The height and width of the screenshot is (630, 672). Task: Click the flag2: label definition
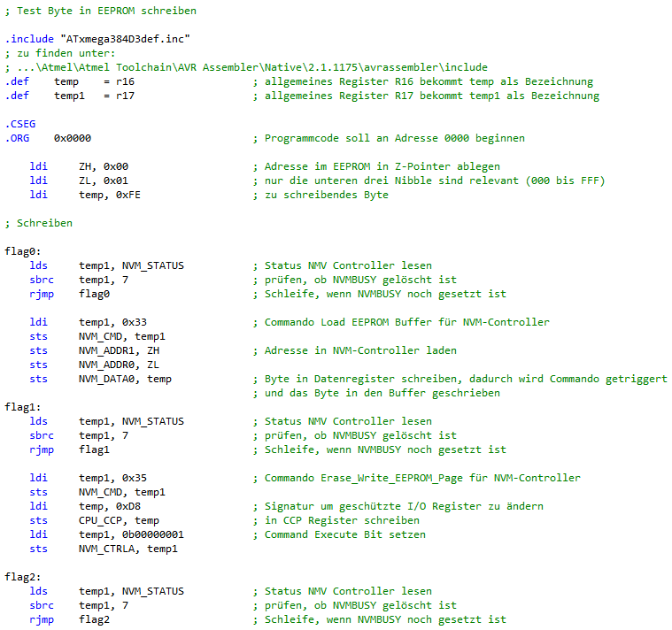point(21,577)
